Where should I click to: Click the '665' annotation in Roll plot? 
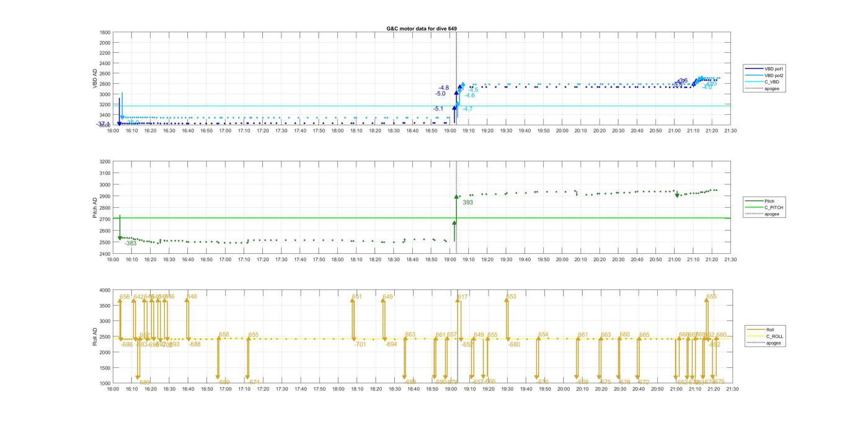644,335
